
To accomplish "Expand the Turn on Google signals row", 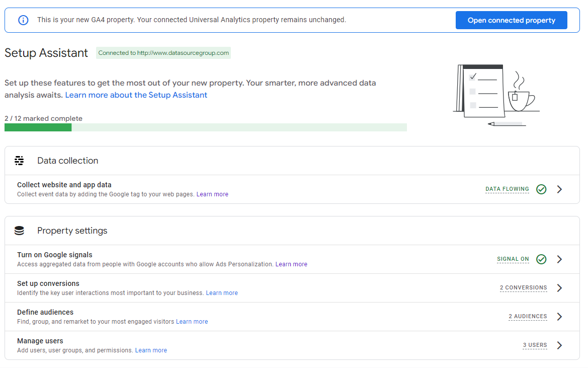I will tap(559, 259).
